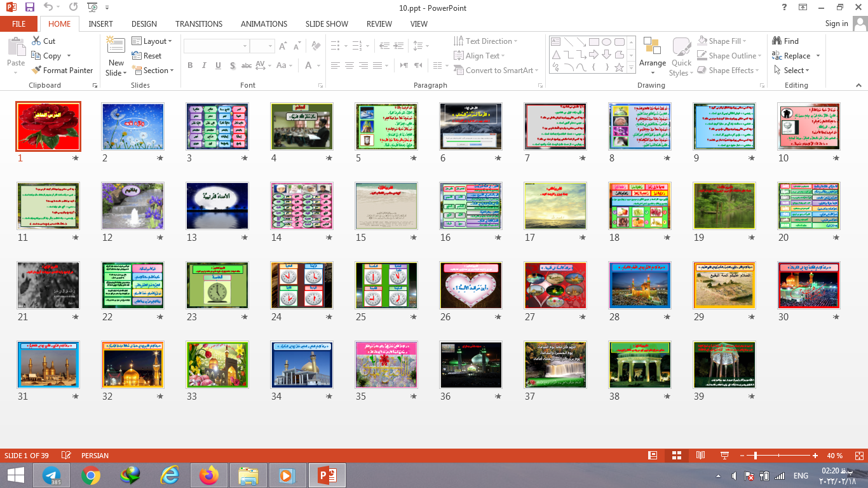Open Telegram from the Windows taskbar
868x488 pixels.
coord(51,475)
